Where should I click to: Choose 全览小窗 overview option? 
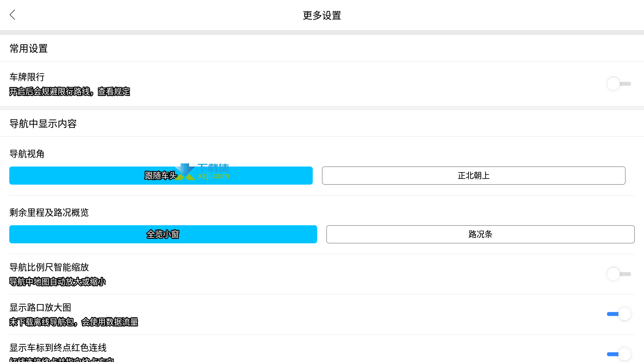click(163, 234)
